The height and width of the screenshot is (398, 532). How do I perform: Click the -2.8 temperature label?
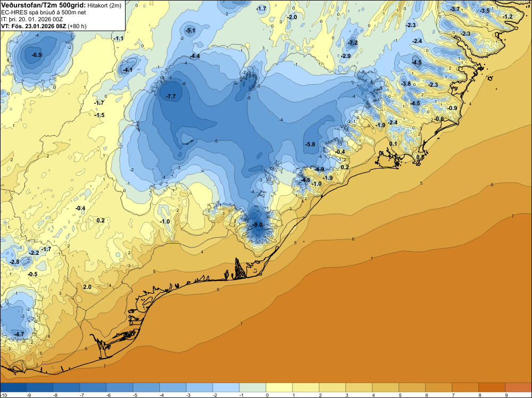coord(14,262)
